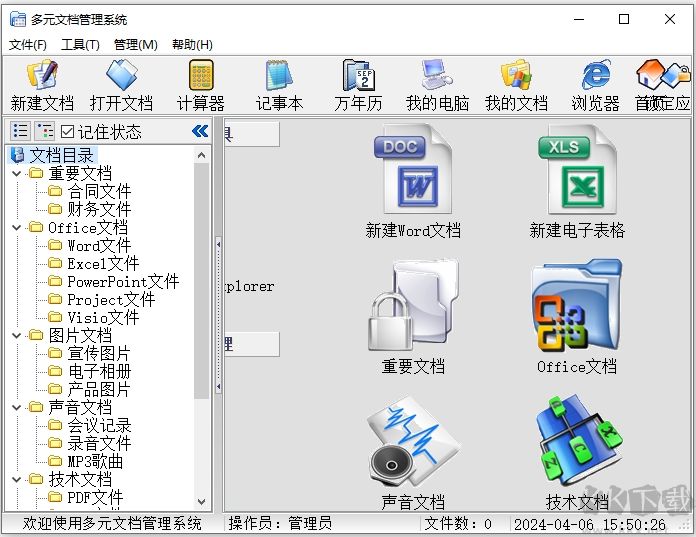This screenshot has width=696, height=537.
Task: Open the 管理(M) menu
Action: 135,44
